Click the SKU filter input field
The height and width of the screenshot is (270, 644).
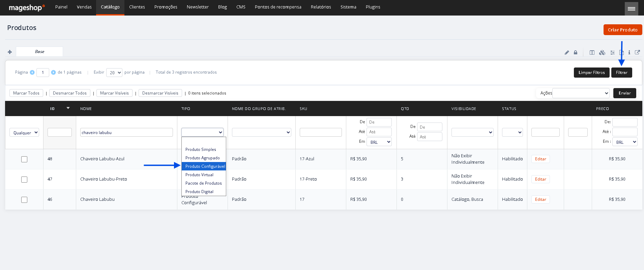coord(321,132)
